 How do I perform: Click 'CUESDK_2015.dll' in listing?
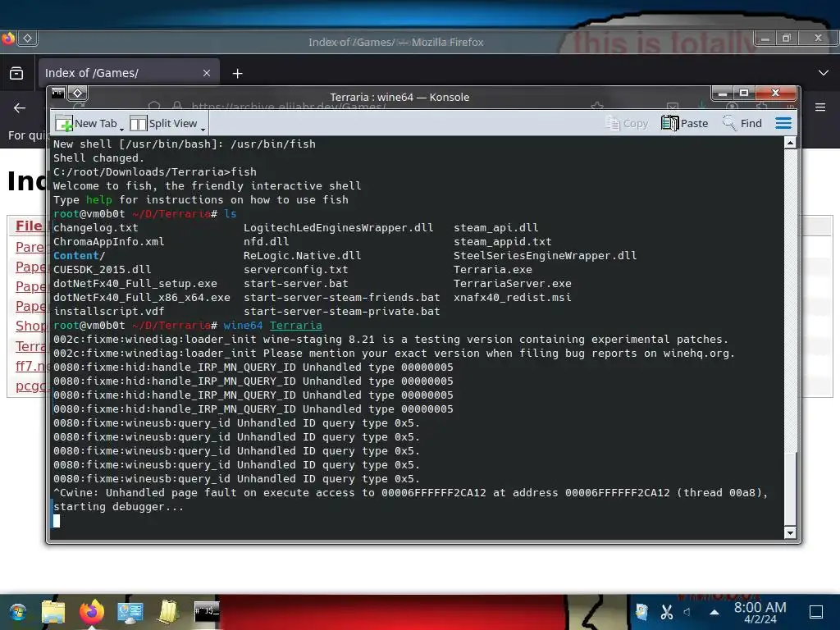103,269
